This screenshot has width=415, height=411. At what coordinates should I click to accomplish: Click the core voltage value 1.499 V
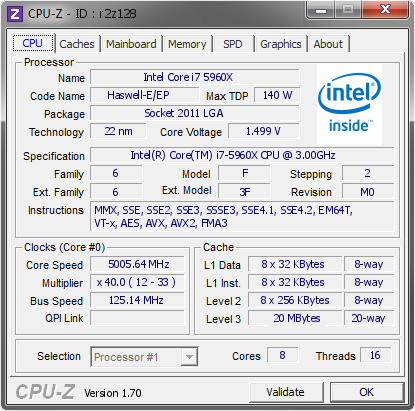coord(264,131)
